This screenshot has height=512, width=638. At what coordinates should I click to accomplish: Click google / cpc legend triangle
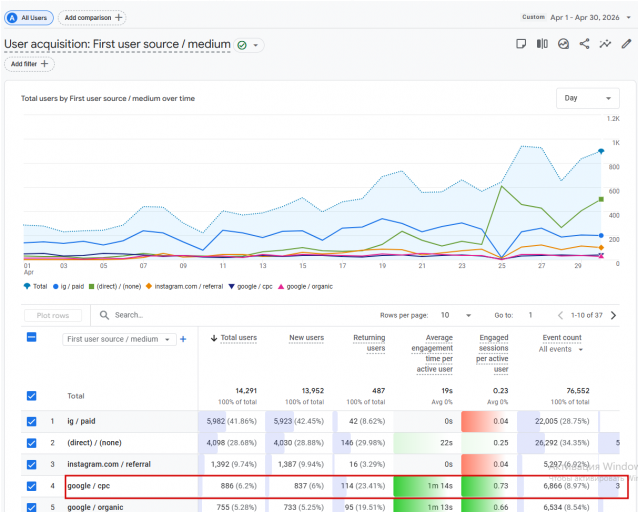point(232,287)
